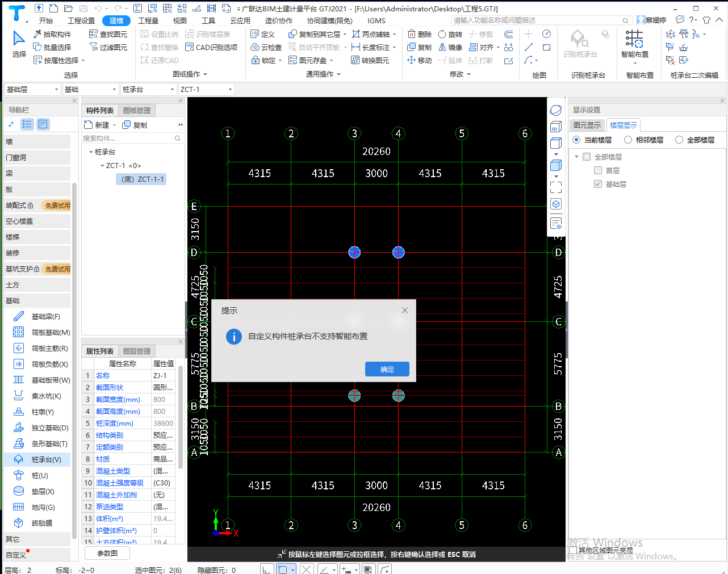Screen dimensions: 728x574
Task: Click 复制到其它层 tool
Action: click(317, 34)
